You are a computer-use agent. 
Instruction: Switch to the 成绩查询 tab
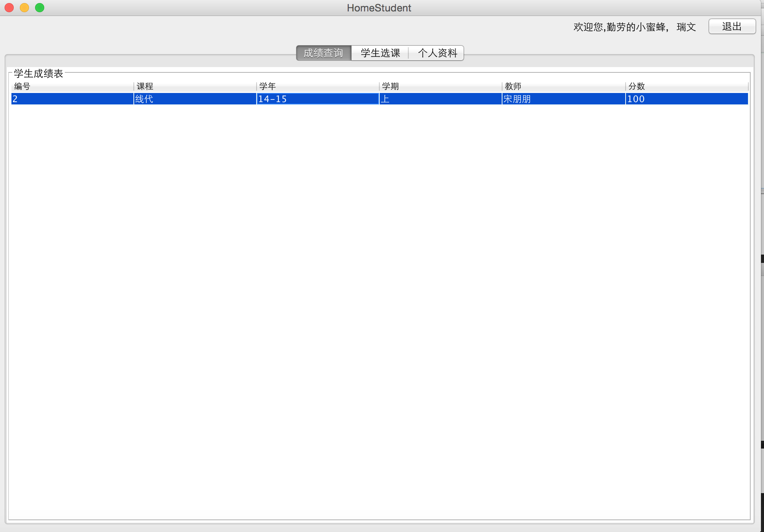[x=323, y=53]
